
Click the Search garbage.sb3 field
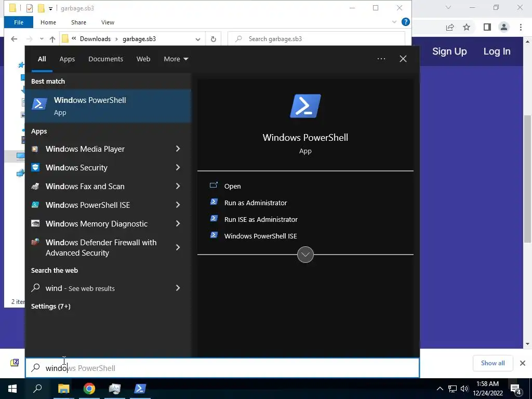(316, 38)
